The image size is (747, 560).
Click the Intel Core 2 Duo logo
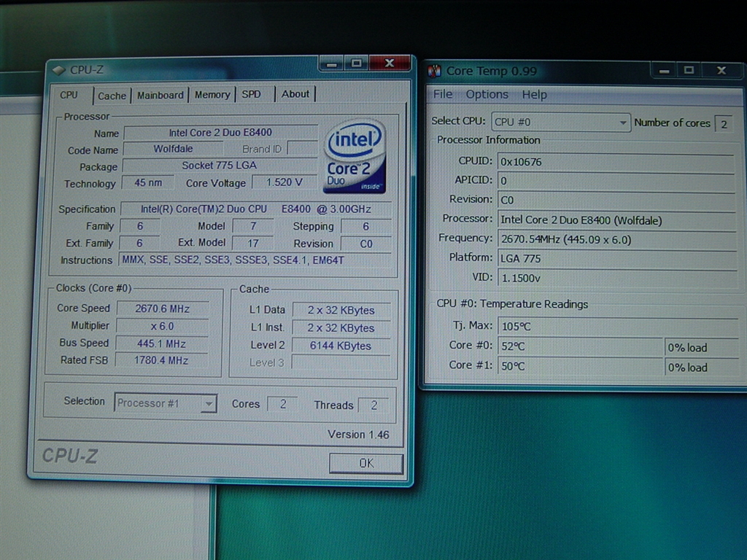355,156
